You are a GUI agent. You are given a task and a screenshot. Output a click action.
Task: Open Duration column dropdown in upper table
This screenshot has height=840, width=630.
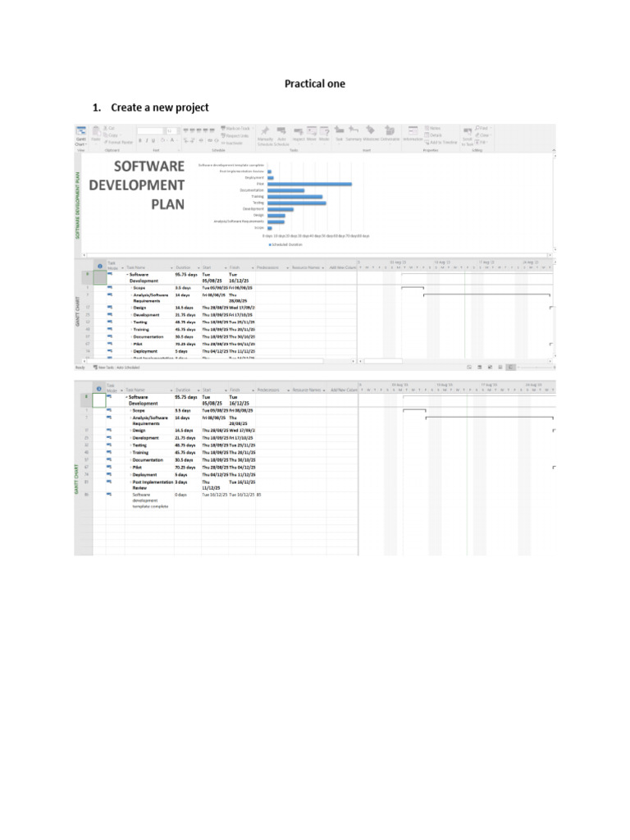pos(199,268)
